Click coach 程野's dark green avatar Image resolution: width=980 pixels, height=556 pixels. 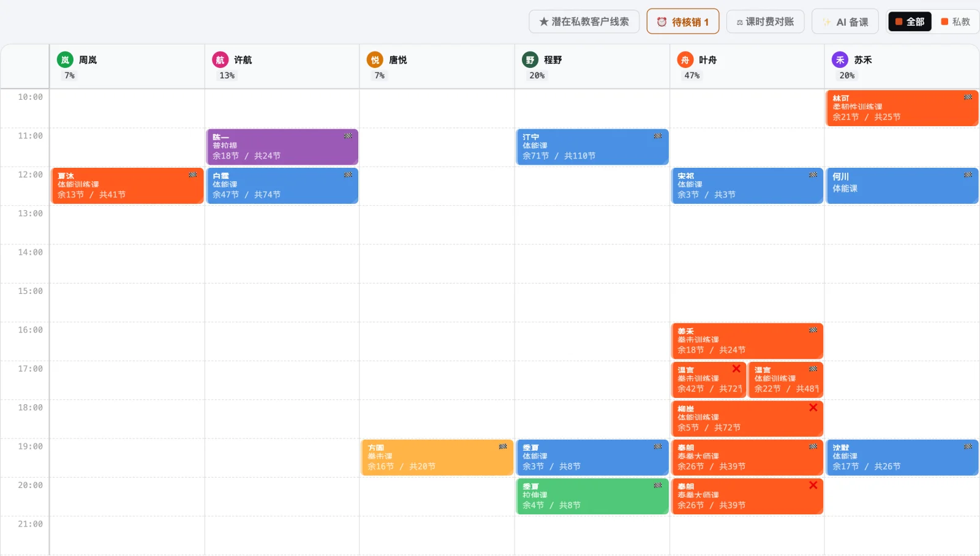tap(530, 59)
